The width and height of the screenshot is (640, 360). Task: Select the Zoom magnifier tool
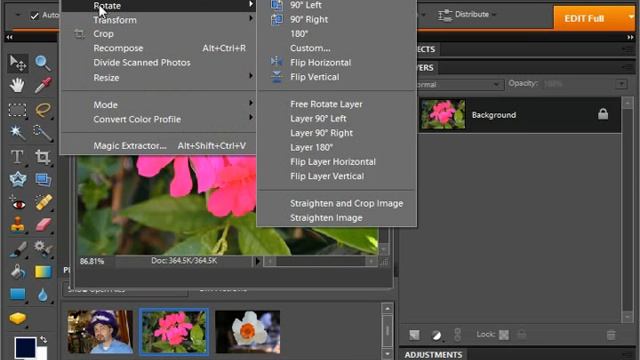42,63
